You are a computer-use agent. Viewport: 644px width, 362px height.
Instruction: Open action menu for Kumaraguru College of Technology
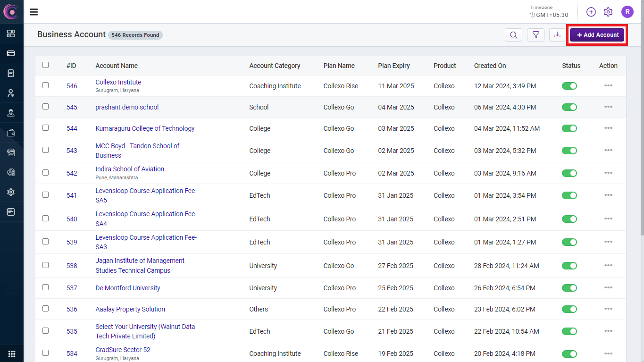(x=608, y=128)
